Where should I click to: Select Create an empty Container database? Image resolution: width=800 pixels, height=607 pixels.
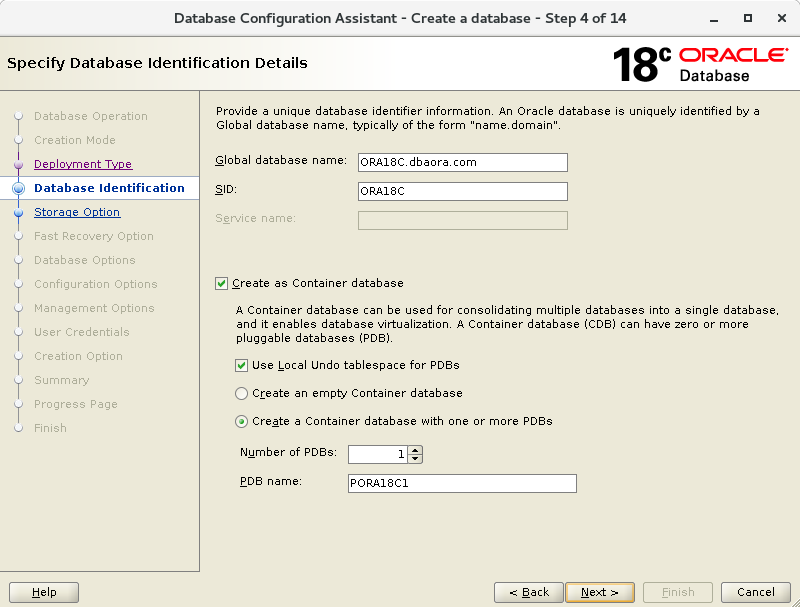coord(241,393)
